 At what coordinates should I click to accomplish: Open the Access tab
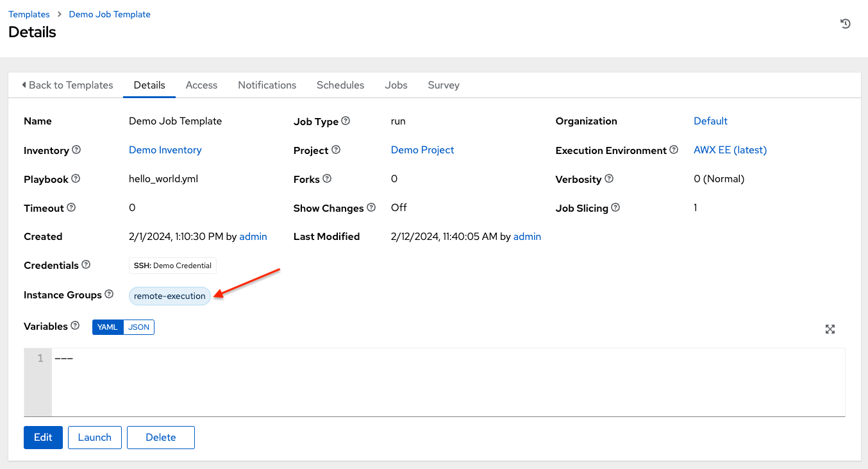[x=201, y=85]
